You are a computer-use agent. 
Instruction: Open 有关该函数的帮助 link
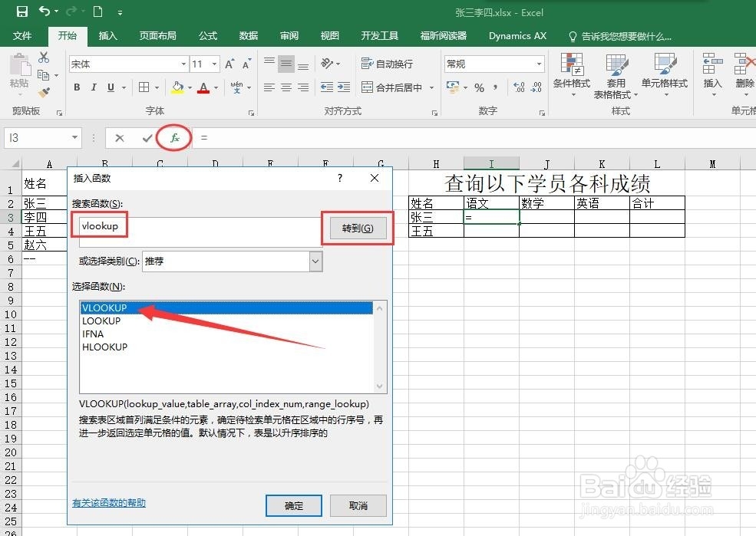(x=109, y=503)
